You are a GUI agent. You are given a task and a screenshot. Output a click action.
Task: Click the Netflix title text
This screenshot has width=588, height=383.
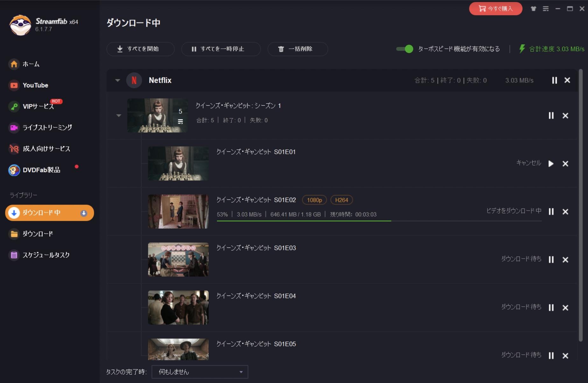160,80
